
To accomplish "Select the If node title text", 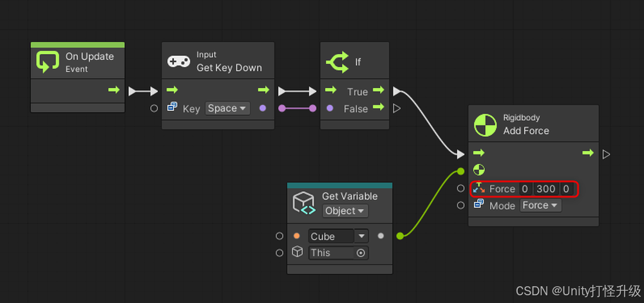I will pos(357,62).
